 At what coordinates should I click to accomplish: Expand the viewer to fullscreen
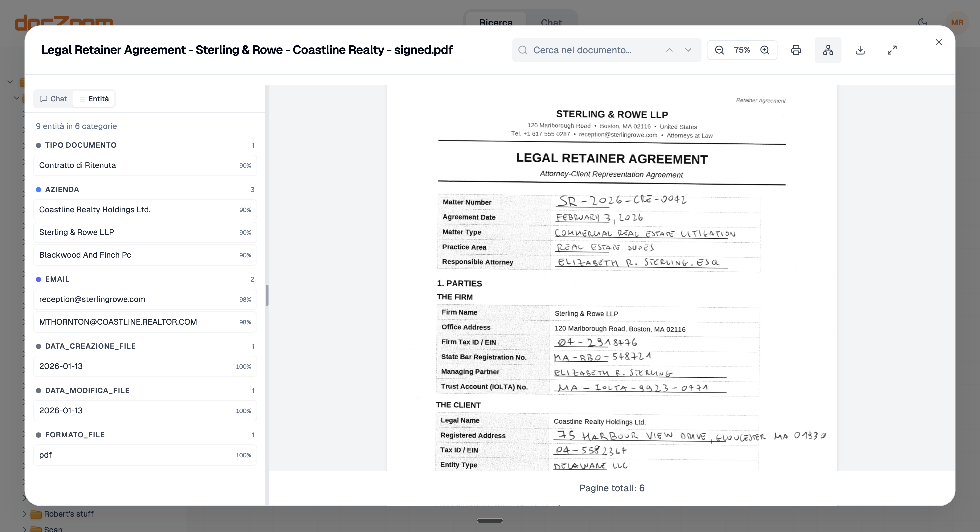point(892,50)
